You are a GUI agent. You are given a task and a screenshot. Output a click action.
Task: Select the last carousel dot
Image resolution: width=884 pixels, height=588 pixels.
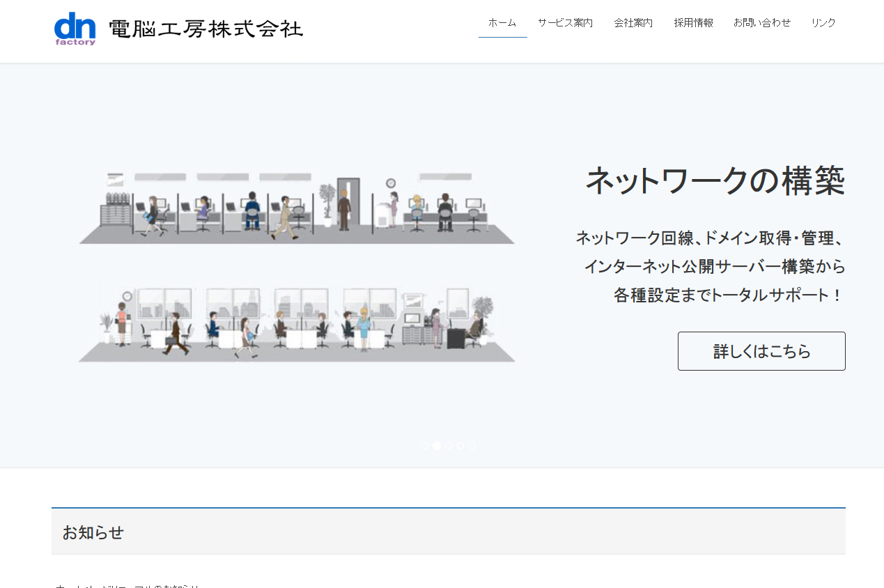tap(473, 446)
